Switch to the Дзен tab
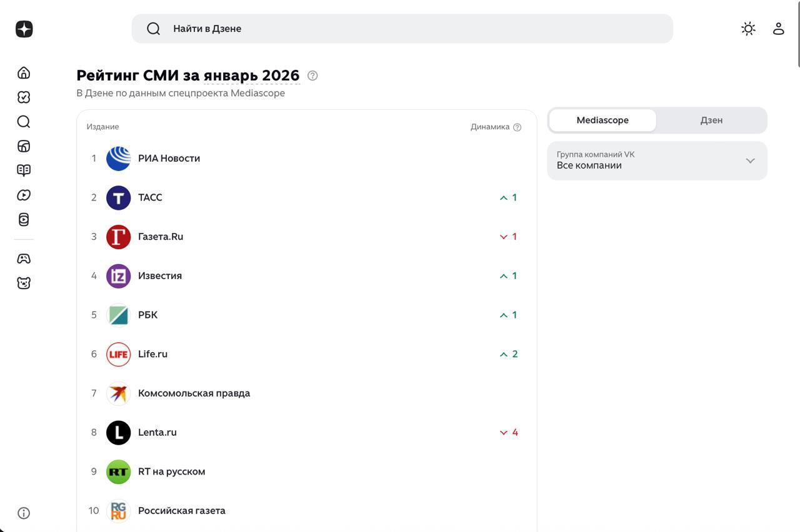This screenshot has width=800, height=532. [x=711, y=121]
